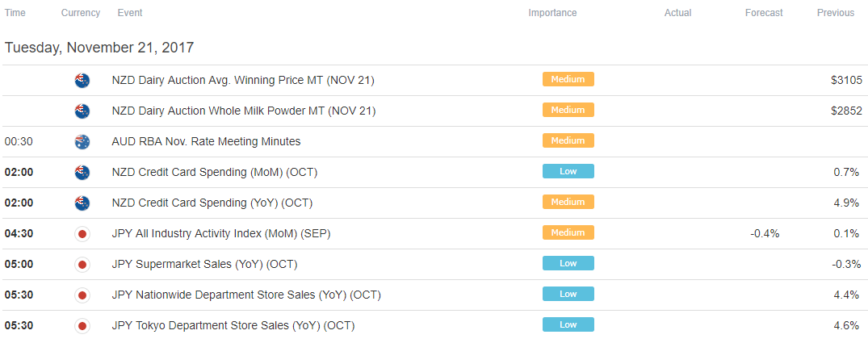Click the NZD flag icon beside Credit Card Spending (MoM)
Screen dimensions: 868x343
(x=82, y=173)
